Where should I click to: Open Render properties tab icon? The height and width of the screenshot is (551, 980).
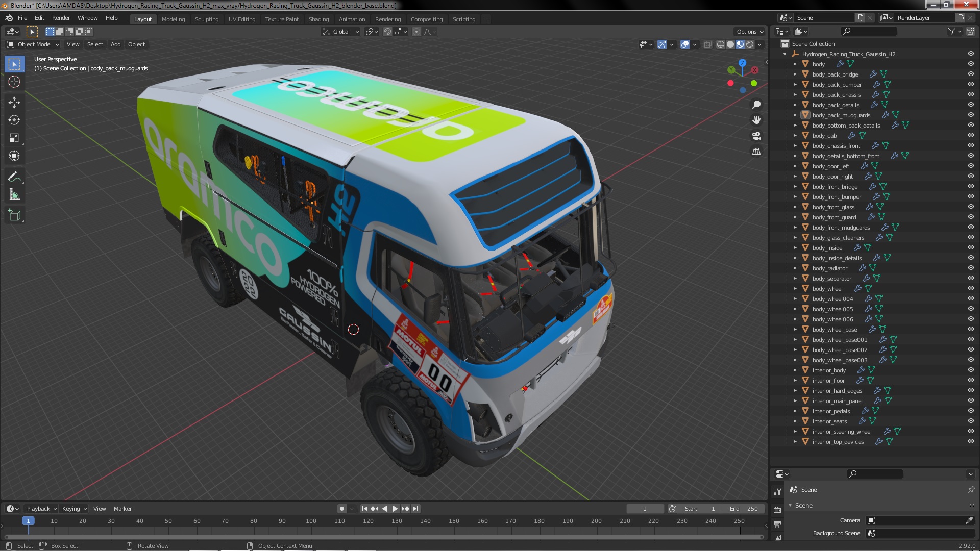777,510
